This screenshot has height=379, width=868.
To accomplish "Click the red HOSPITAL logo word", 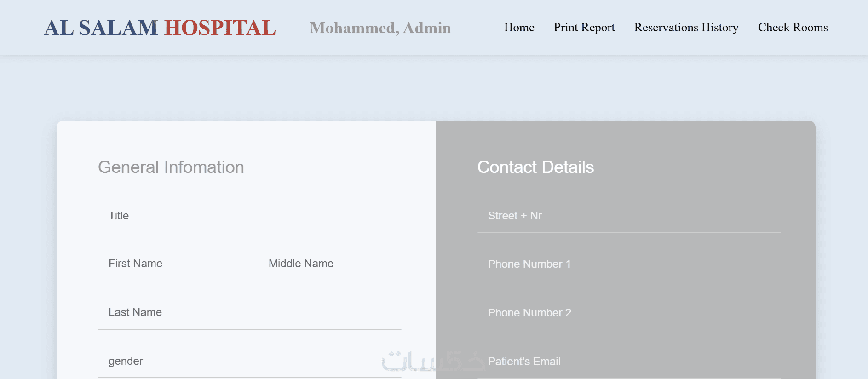I will pos(220,28).
